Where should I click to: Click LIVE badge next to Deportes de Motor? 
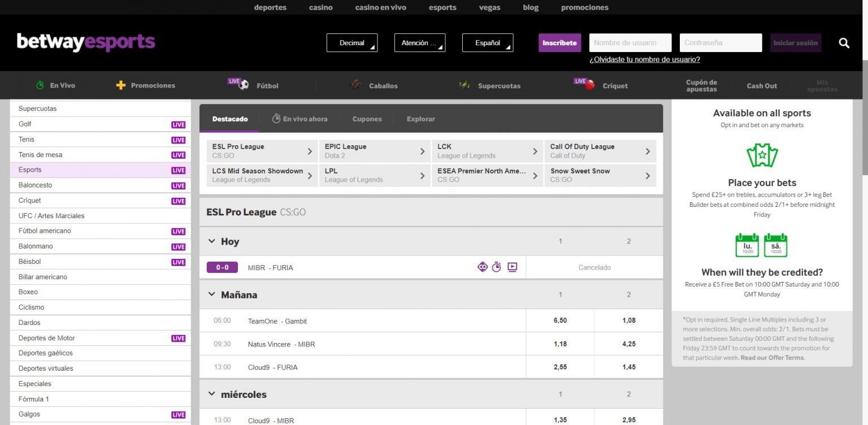coord(179,338)
